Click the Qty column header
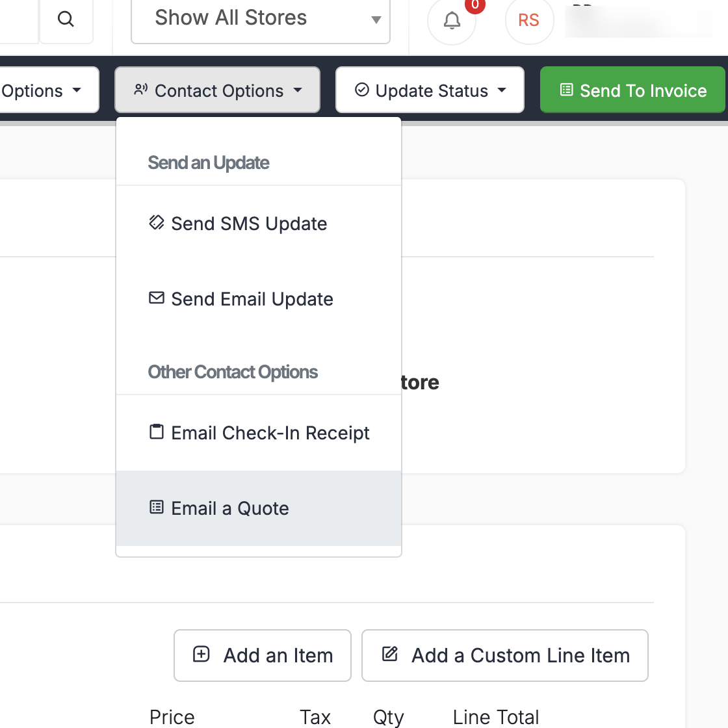 [x=388, y=717]
